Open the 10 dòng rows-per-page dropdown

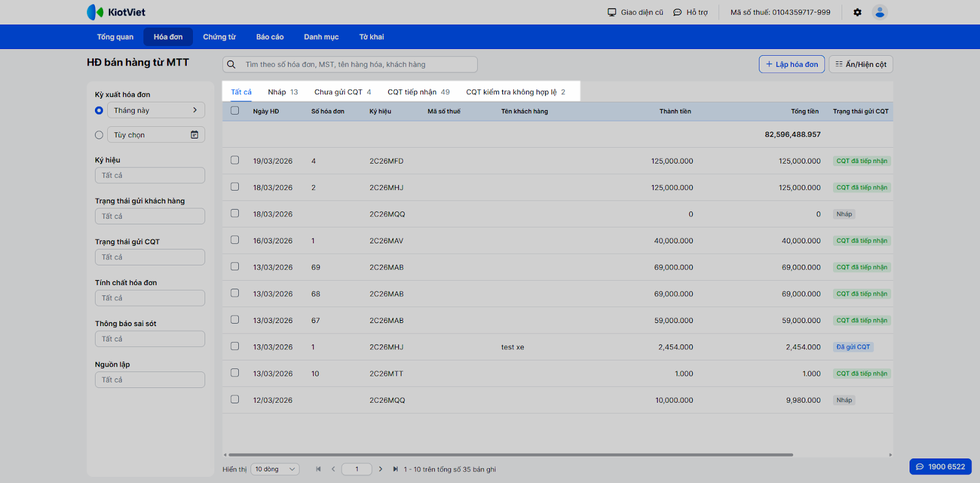click(275, 470)
